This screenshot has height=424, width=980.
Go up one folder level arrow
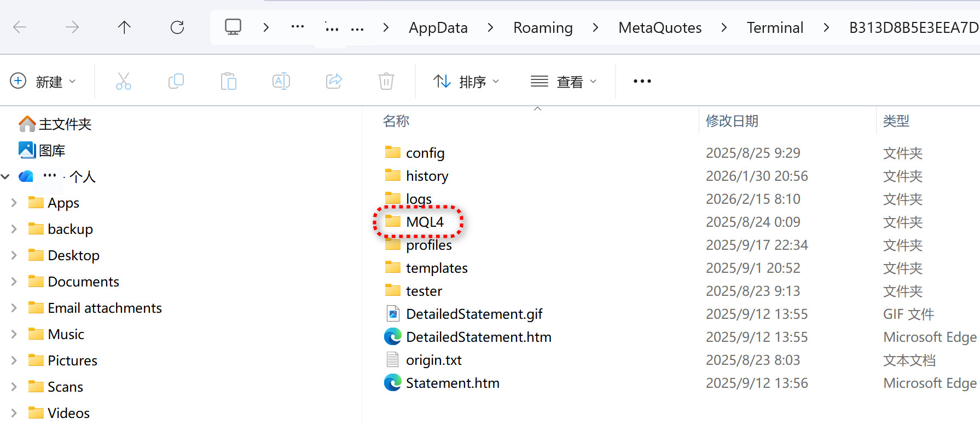point(124,27)
